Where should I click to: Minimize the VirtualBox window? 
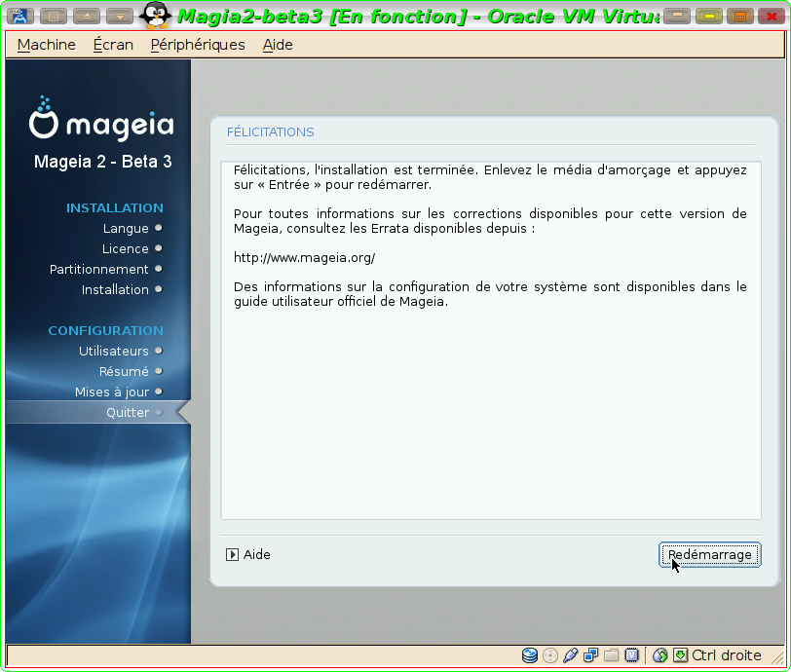[677, 17]
